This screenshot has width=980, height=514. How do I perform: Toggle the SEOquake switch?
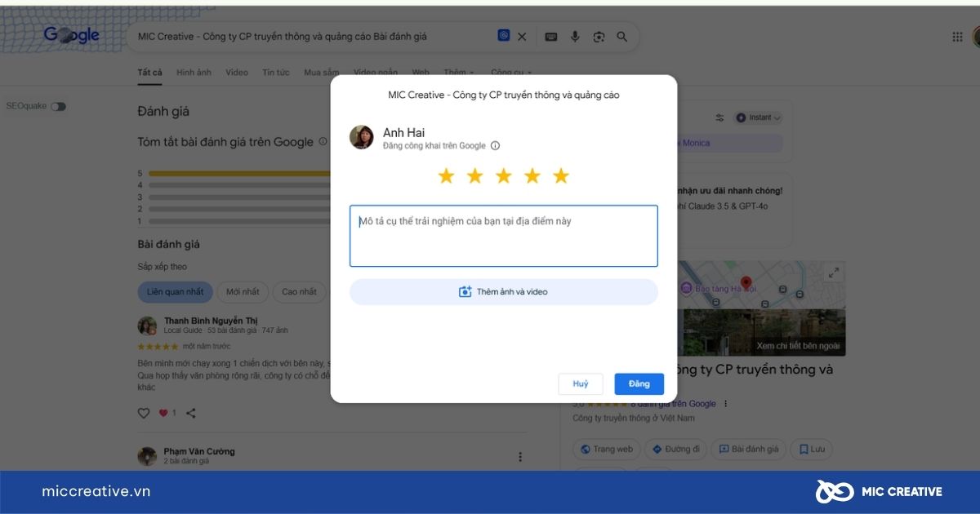[x=59, y=107]
